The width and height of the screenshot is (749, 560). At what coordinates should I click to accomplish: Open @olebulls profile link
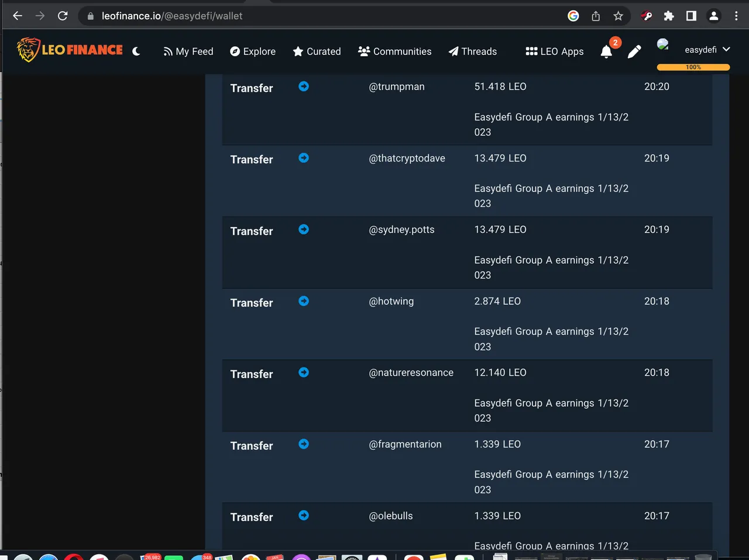pos(390,516)
